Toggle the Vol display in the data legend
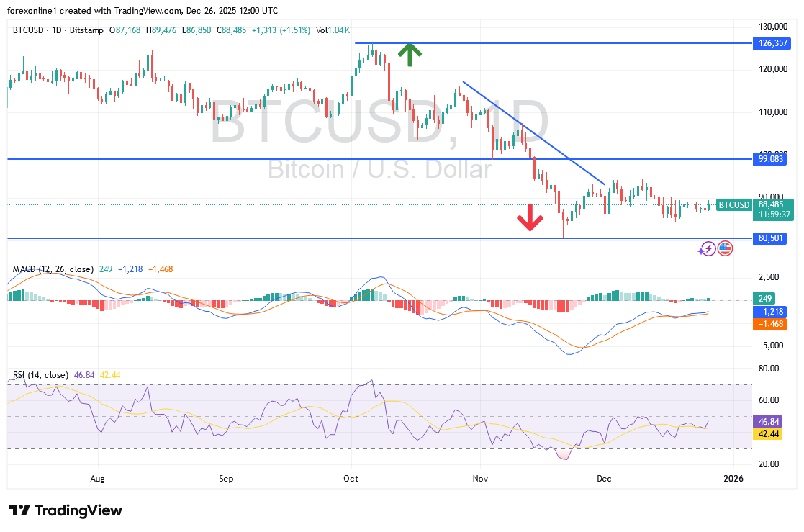This screenshot has height=532, width=804. [x=320, y=31]
